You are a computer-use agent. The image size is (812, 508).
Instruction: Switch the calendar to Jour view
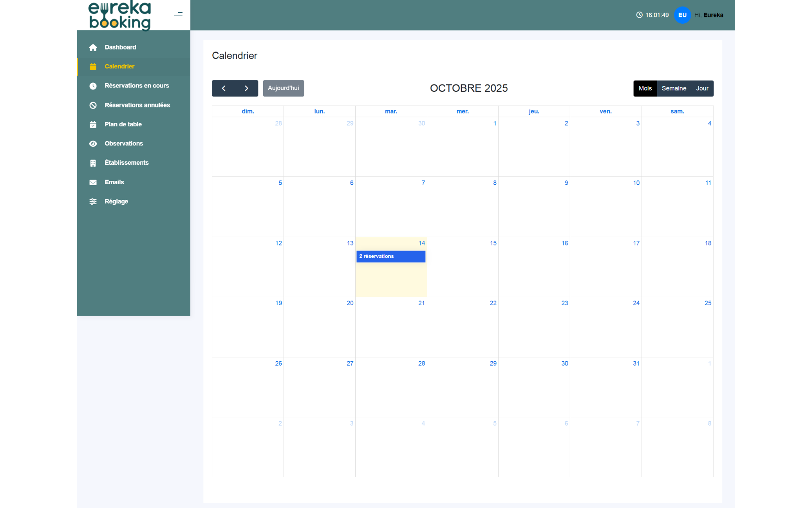click(702, 88)
